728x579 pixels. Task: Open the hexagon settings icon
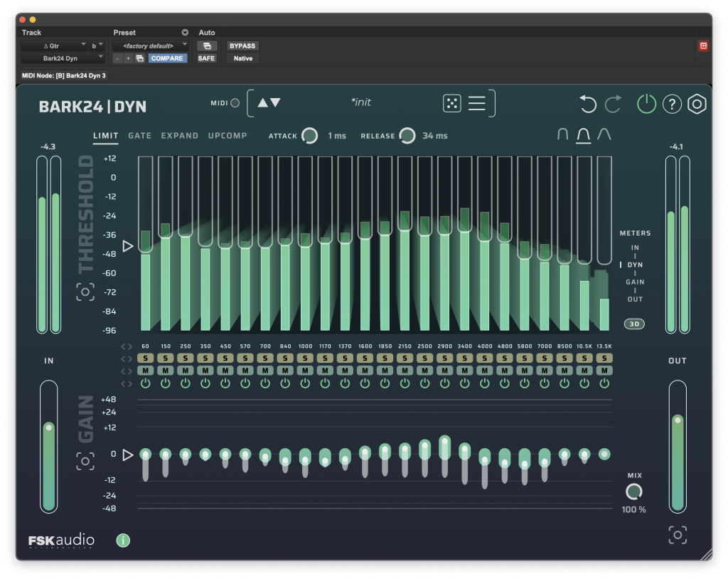tap(697, 104)
